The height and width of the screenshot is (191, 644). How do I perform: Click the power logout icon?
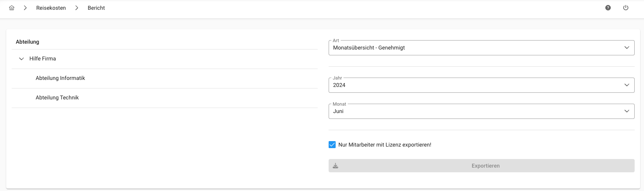[x=626, y=8]
